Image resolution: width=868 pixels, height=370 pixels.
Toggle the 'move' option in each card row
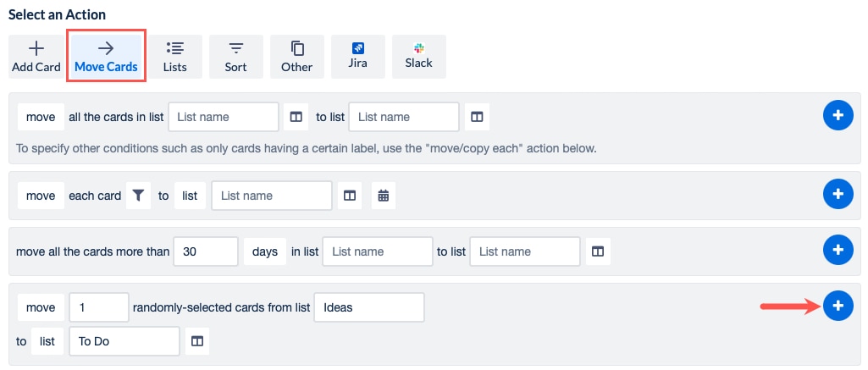click(x=40, y=196)
